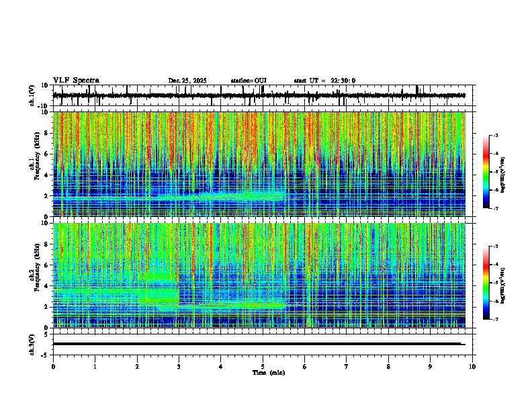Click inside the ch.1 spectrogram panel
532x411 pixels.
point(259,164)
